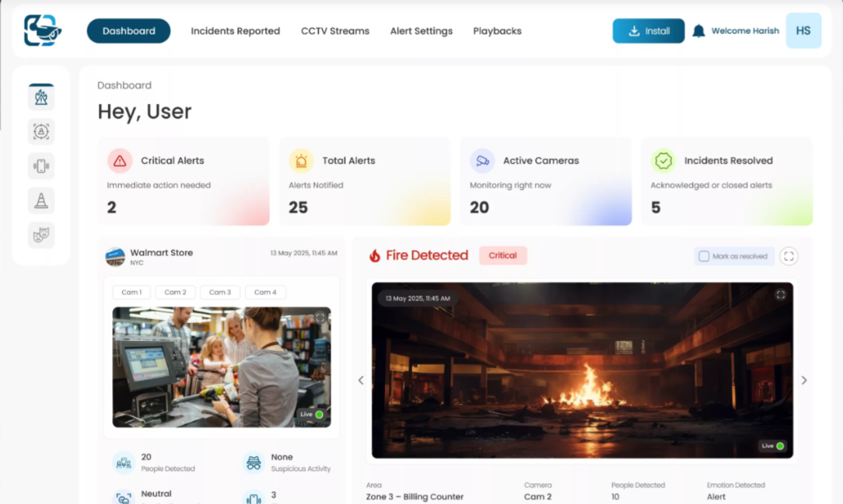This screenshot has width=843, height=504.
Task: Show the next alert with right chevron
Action: [x=804, y=380]
